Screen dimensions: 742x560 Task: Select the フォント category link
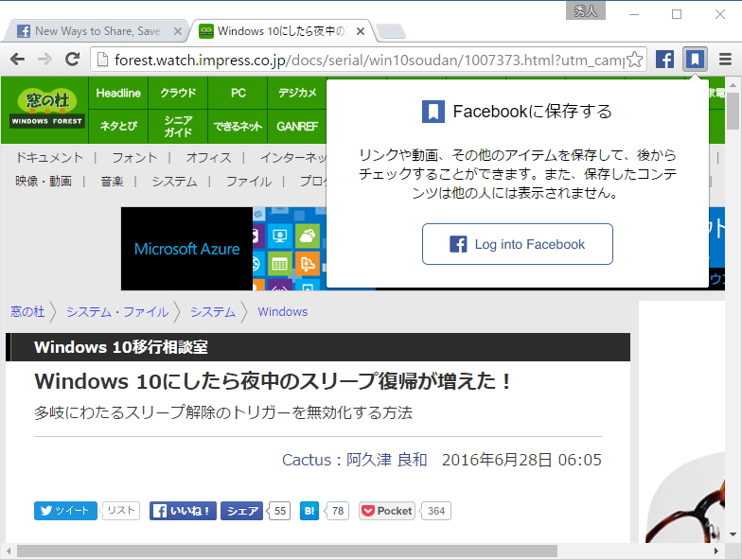point(134,157)
